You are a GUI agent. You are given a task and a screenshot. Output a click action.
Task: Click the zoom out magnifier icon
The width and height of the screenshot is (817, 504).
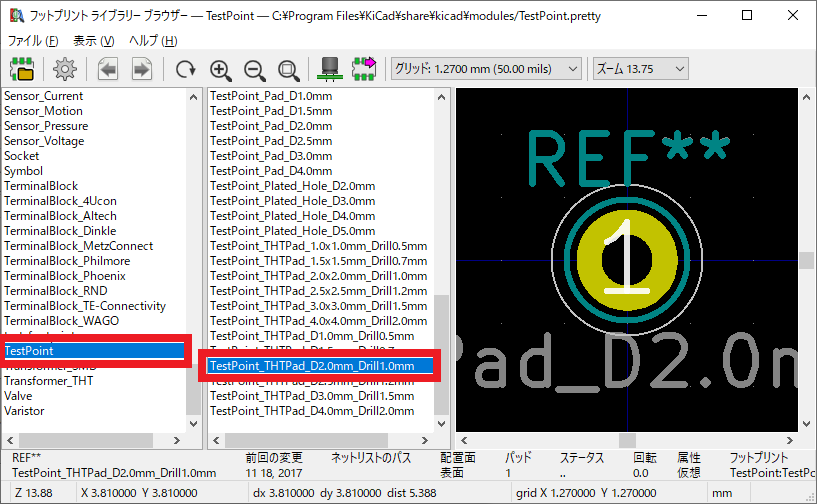coord(255,69)
